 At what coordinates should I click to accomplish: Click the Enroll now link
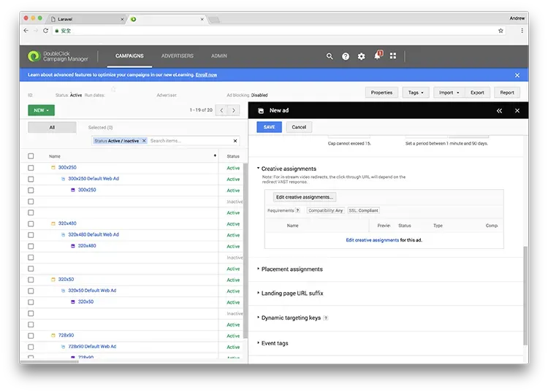(206, 75)
